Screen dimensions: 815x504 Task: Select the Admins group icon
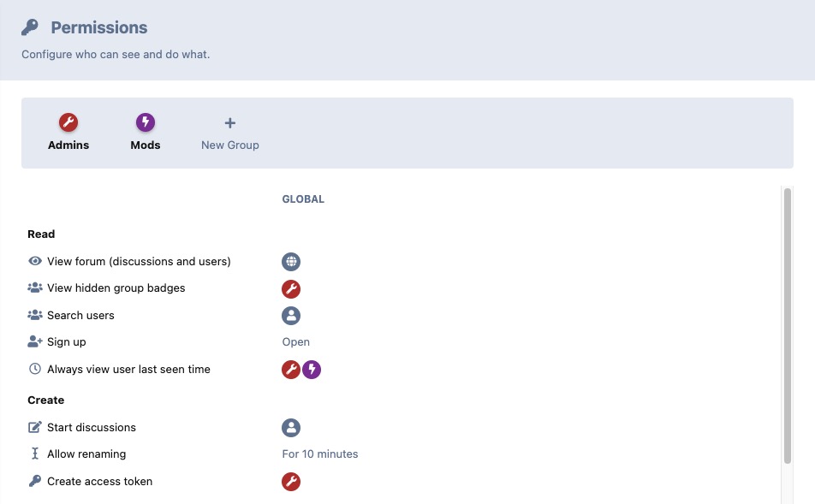[x=68, y=122]
